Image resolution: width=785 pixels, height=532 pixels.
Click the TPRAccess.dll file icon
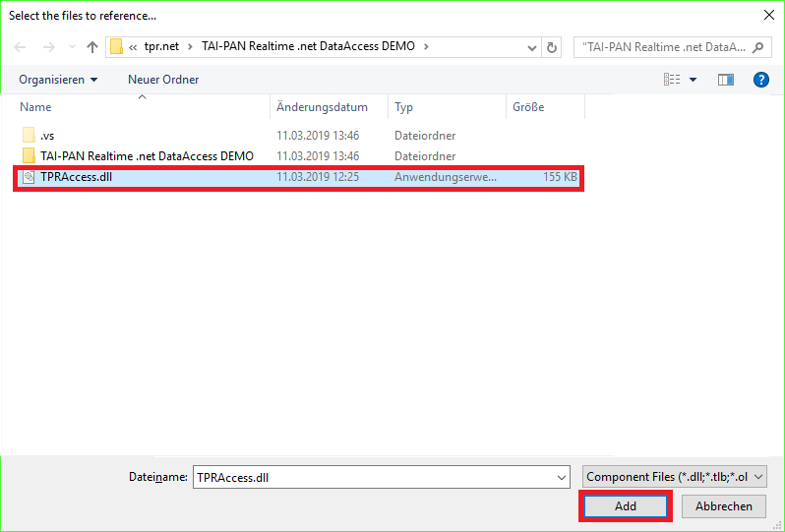(30, 177)
